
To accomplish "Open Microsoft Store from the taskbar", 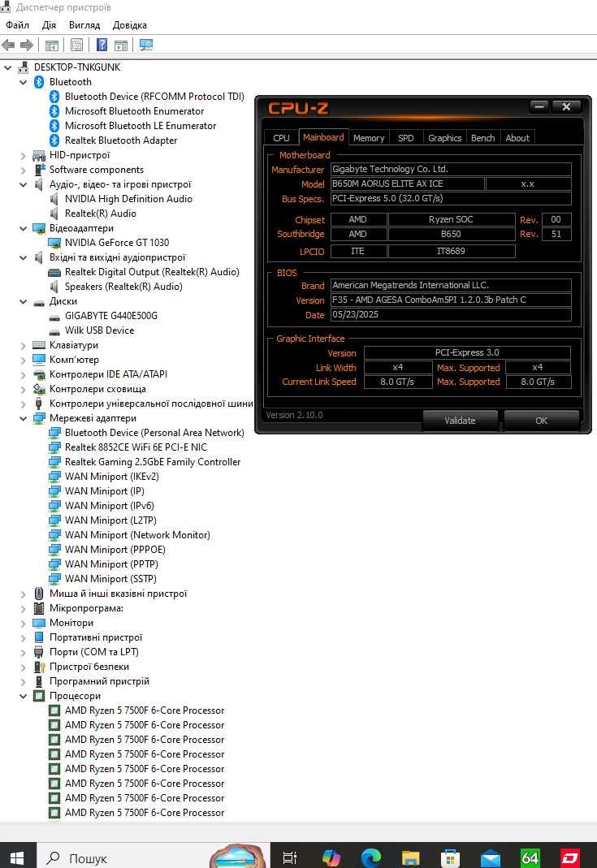I will pos(450,857).
